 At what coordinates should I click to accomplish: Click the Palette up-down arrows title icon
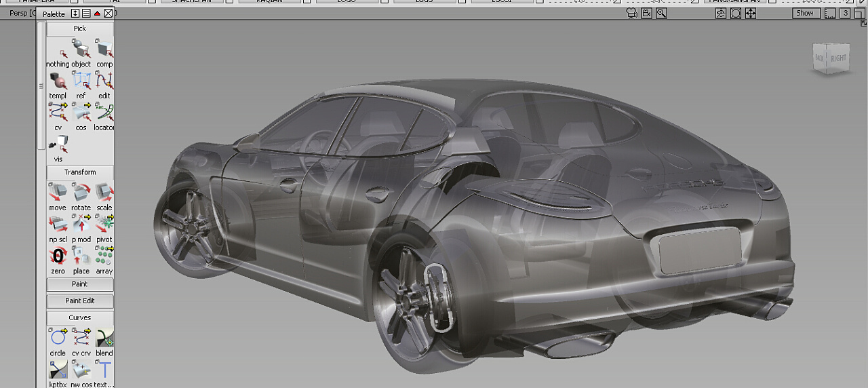click(75, 14)
